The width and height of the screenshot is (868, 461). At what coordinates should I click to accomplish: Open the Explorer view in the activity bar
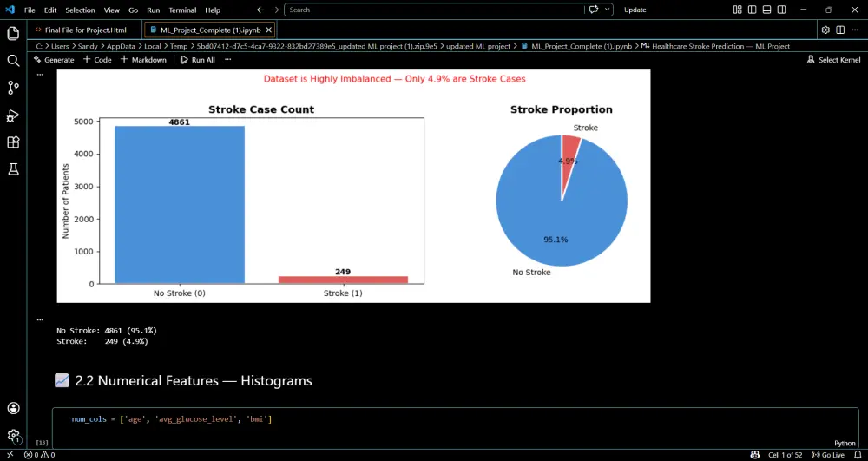13,33
